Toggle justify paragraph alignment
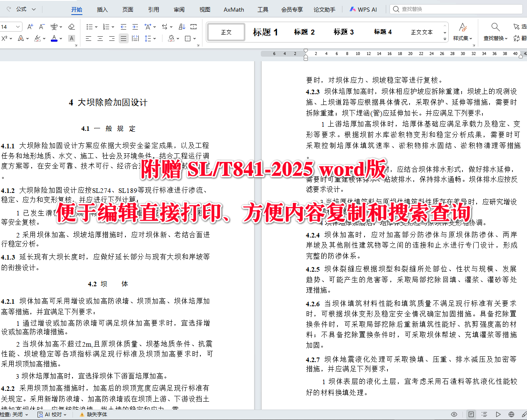 point(123,38)
